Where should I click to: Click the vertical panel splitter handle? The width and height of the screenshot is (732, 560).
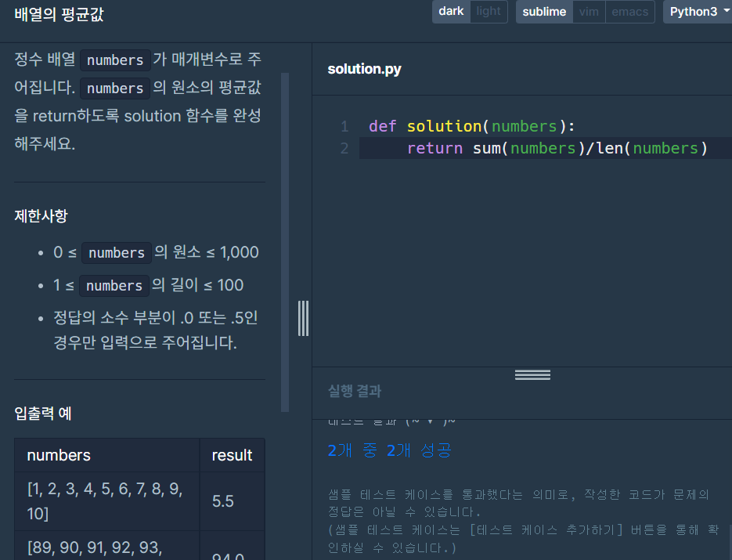304,318
